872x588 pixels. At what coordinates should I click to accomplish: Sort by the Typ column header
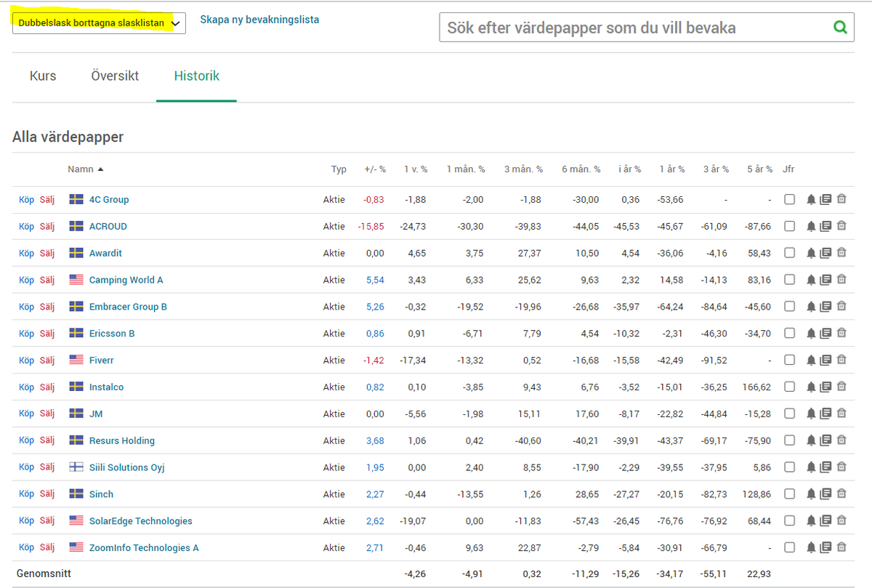click(x=339, y=169)
